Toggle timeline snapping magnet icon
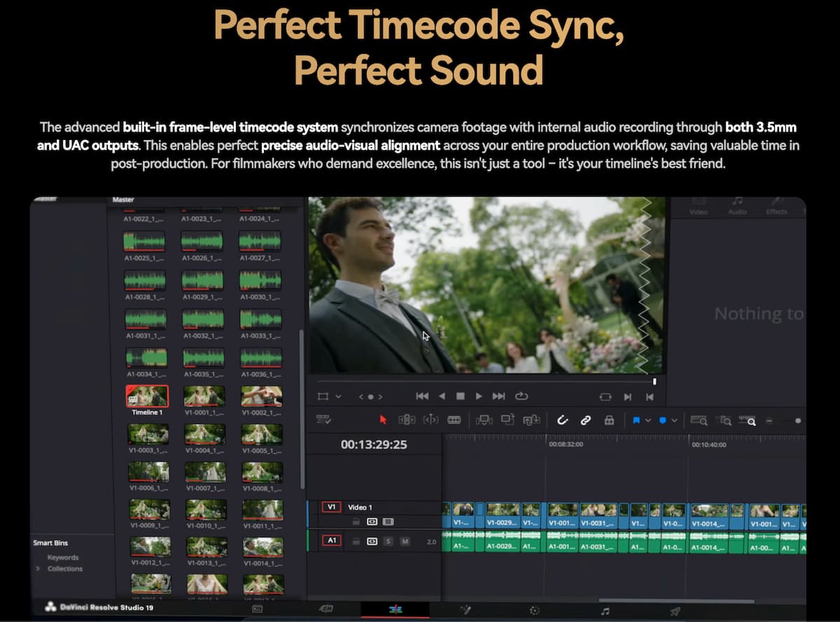Image resolution: width=840 pixels, height=622 pixels. (x=561, y=420)
